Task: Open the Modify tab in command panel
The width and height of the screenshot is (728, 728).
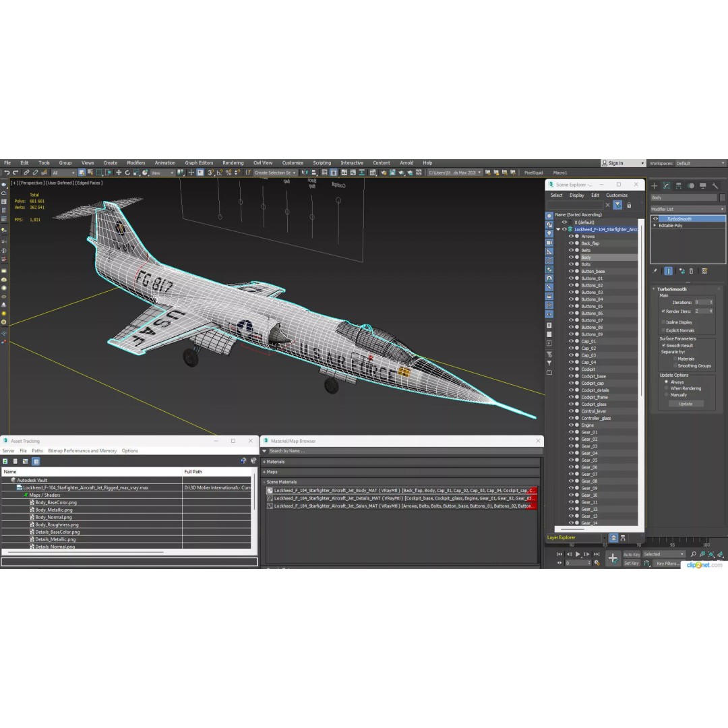Action: [x=666, y=186]
